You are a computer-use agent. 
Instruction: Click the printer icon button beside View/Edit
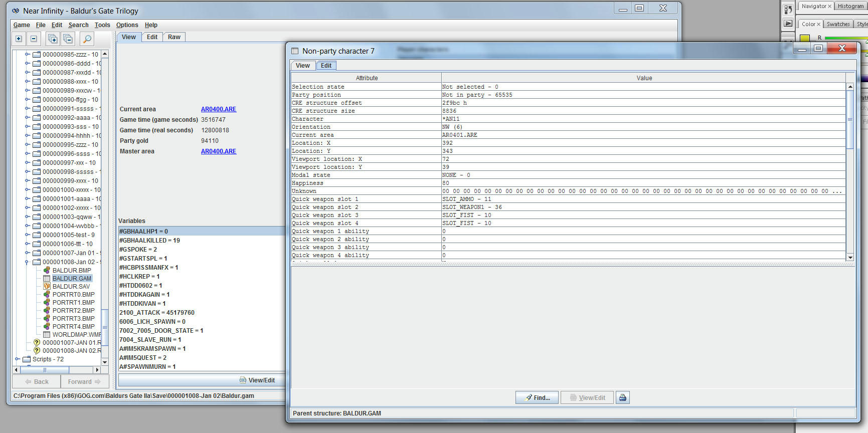(x=623, y=397)
